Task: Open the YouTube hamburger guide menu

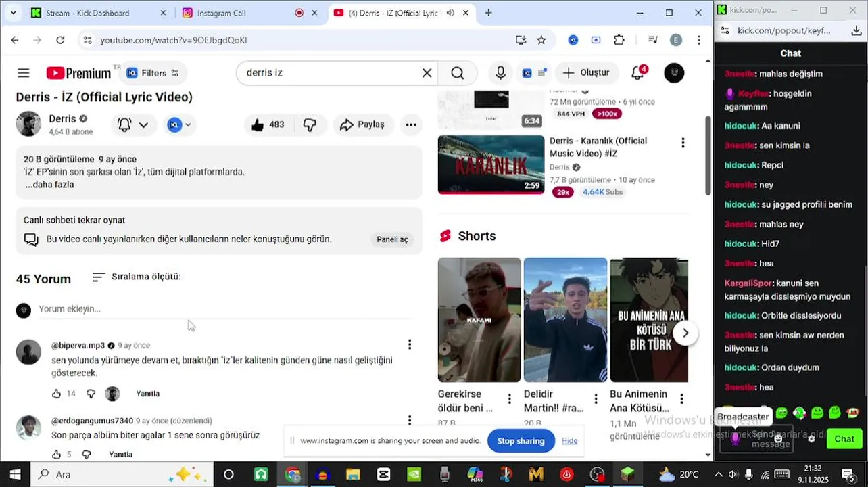Action: 24,73
